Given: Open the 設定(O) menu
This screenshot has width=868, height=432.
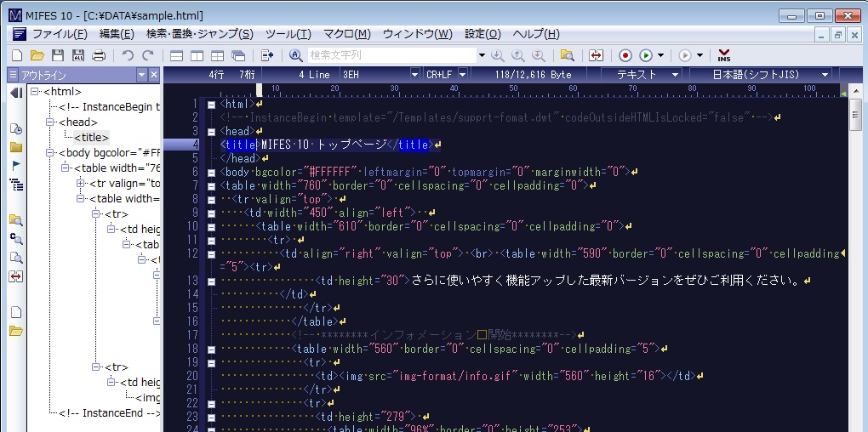Looking at the screenshot, I should coord(483,34).
